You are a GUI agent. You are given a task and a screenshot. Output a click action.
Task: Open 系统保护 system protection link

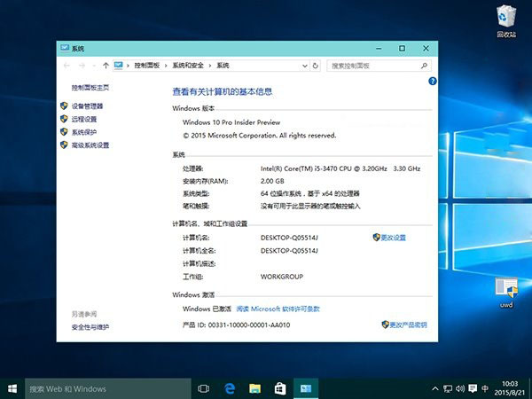coord(84,132)
